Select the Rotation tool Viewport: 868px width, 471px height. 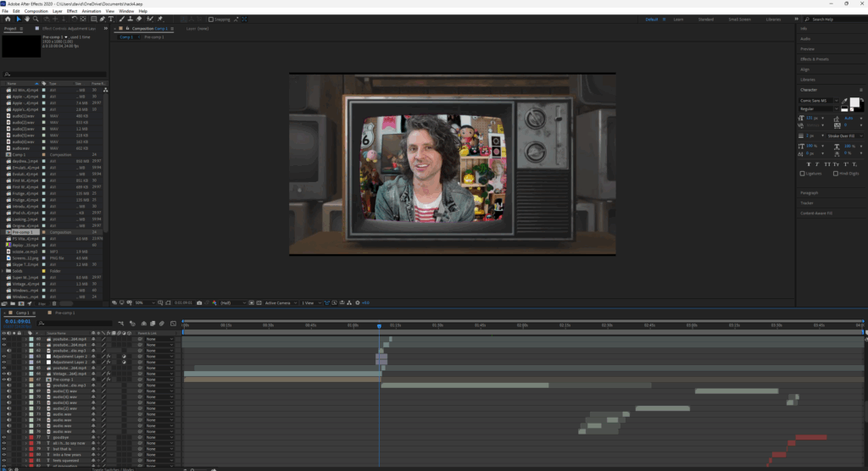coord(75,19)
